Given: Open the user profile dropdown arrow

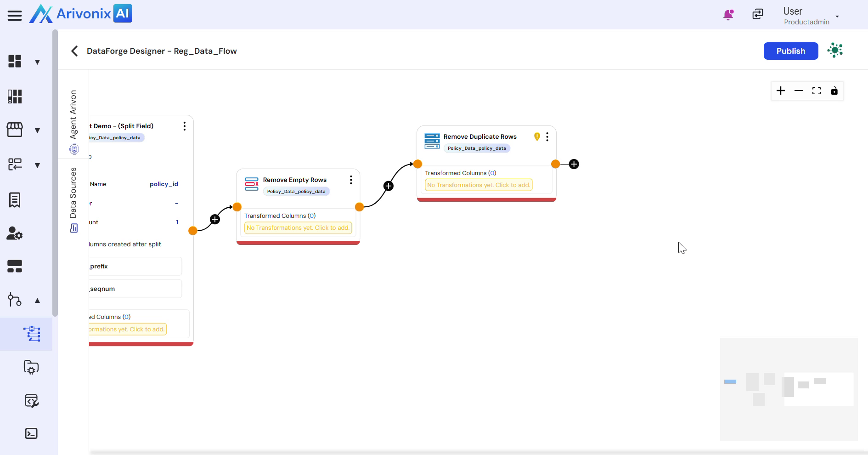Looking at the screenshot, I should (x=837, y=17).
